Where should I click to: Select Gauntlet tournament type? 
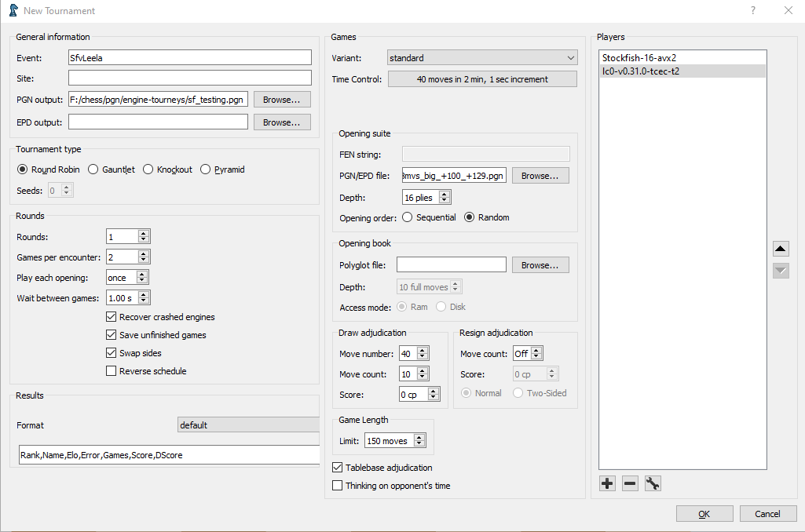[112, 169]
